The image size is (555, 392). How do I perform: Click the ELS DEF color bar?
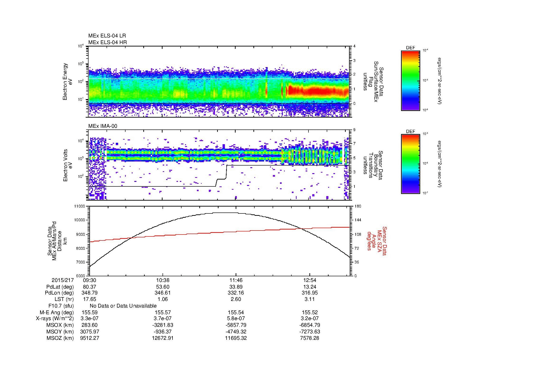click(x=410, y=81)
